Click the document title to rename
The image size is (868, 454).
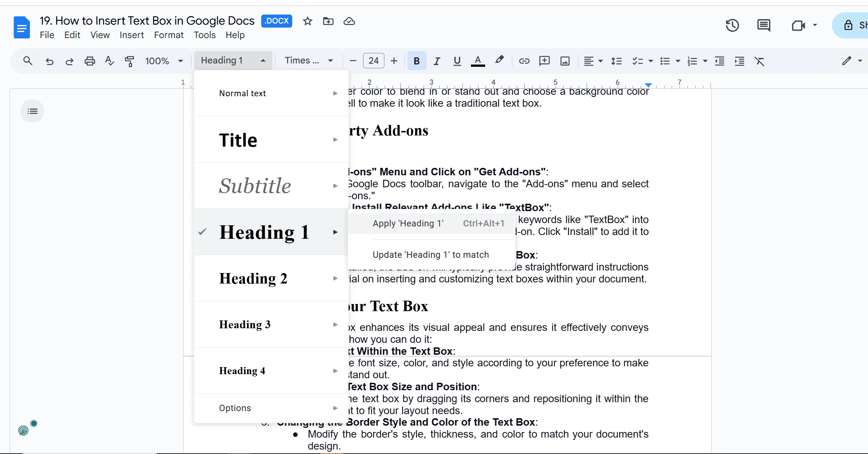click(x=147, y=21)
